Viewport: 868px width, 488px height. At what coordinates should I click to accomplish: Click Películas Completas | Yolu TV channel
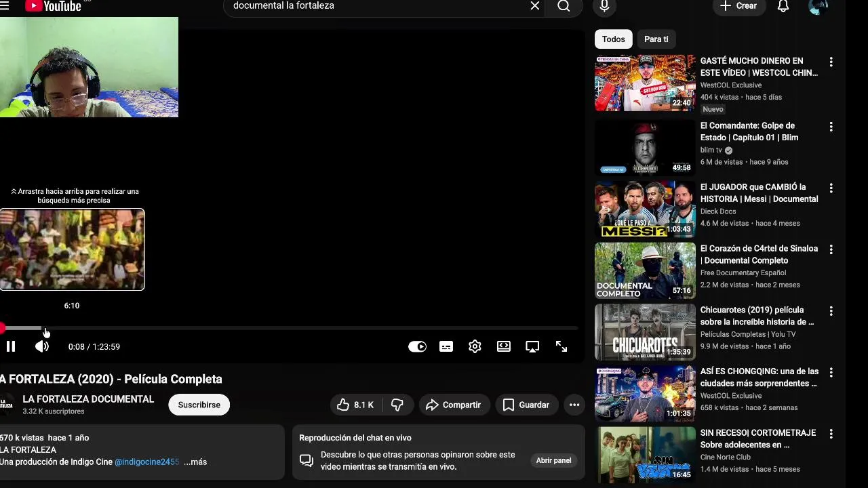pos(748,334)
